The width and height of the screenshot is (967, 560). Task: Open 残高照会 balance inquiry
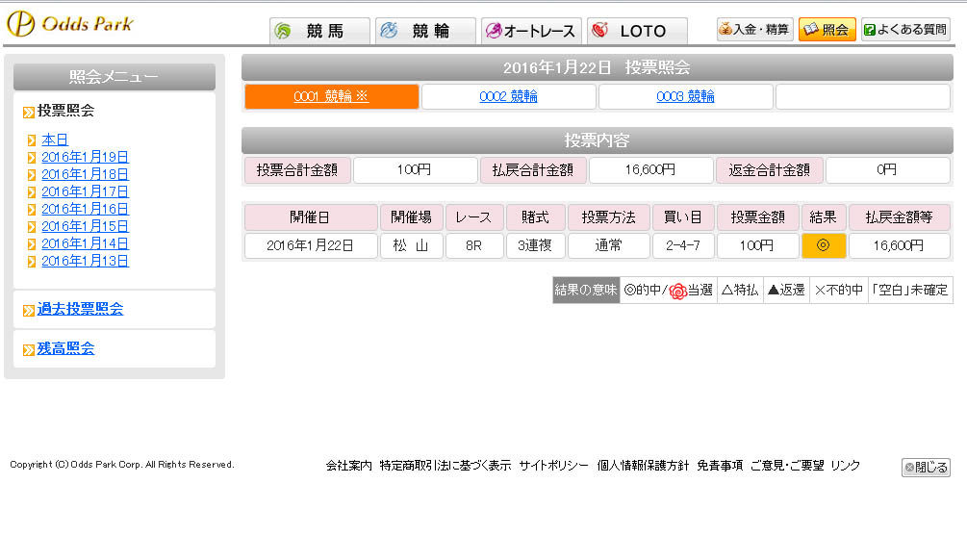tap(65, 348)
